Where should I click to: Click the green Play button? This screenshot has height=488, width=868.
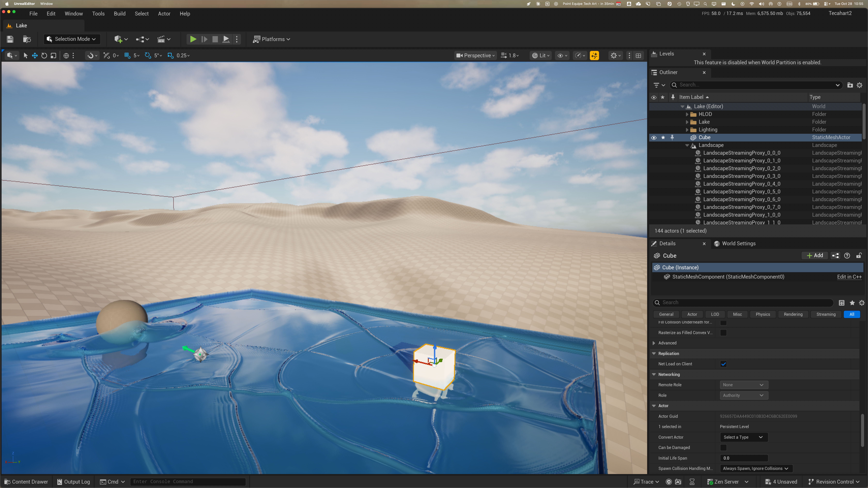coord(193,39)
